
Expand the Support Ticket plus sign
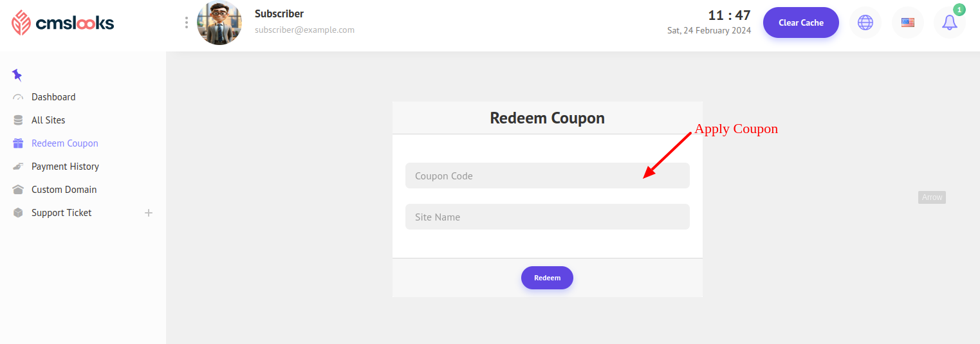(x=149, y=213)
